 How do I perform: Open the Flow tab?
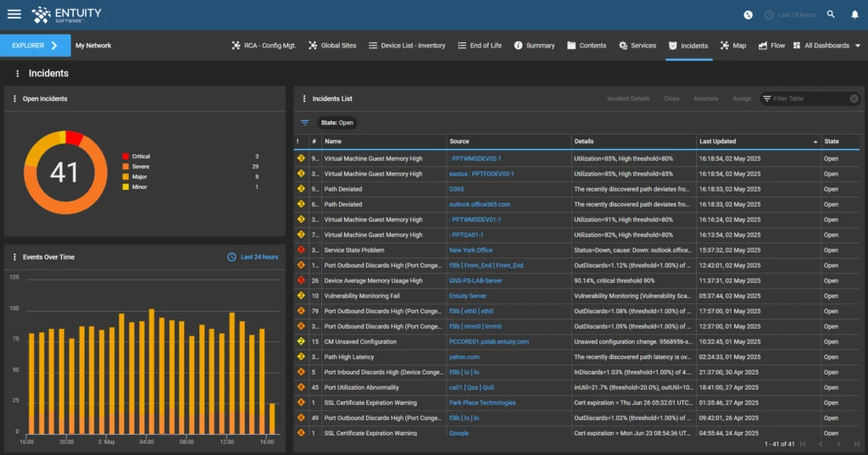[771, 46]
